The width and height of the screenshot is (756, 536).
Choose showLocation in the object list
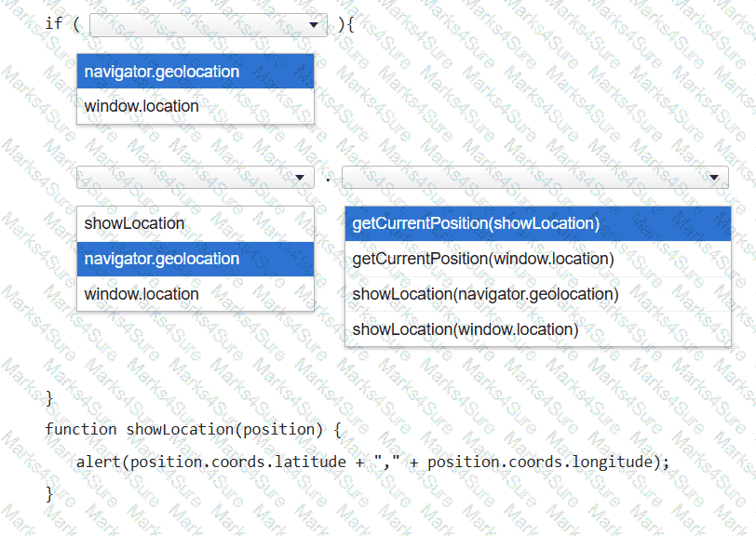(x=196, y=223)
